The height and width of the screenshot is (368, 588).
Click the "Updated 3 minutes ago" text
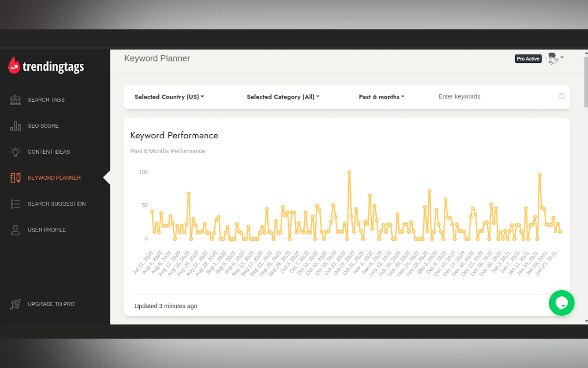166,306
